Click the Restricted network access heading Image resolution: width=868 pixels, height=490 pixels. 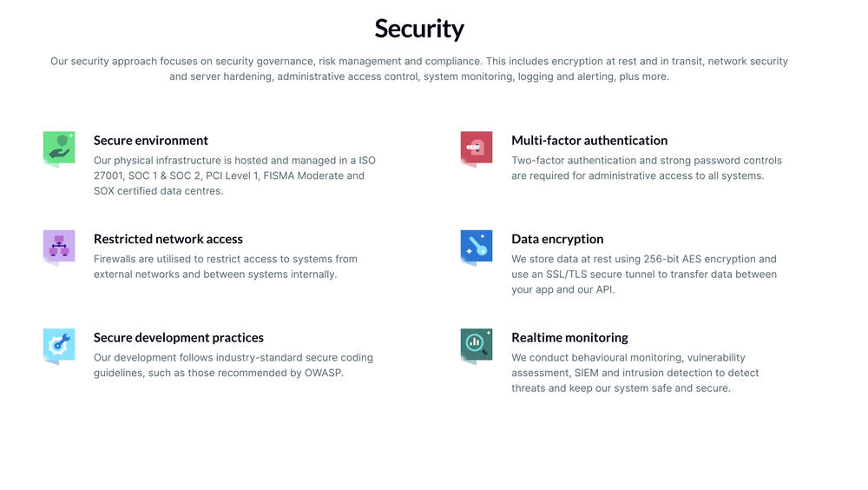tap(168, 239)
